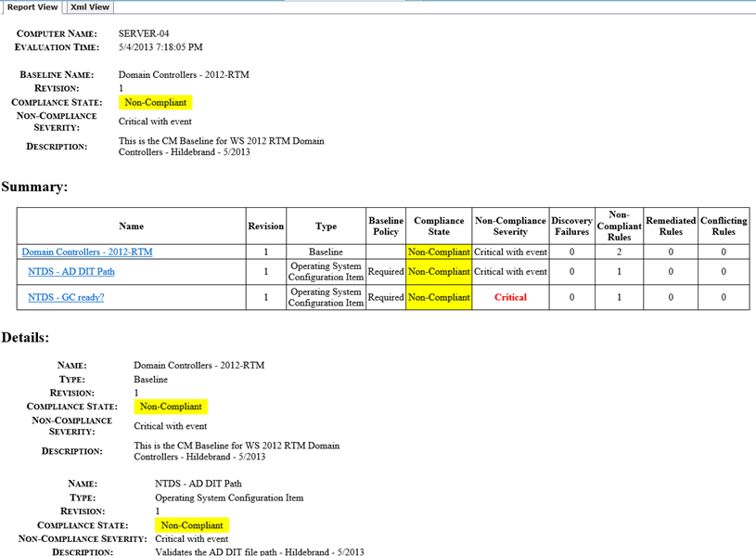Viewport: 756px width, 556px height.
Task: Click the Name column header
Action: point(131,226)
